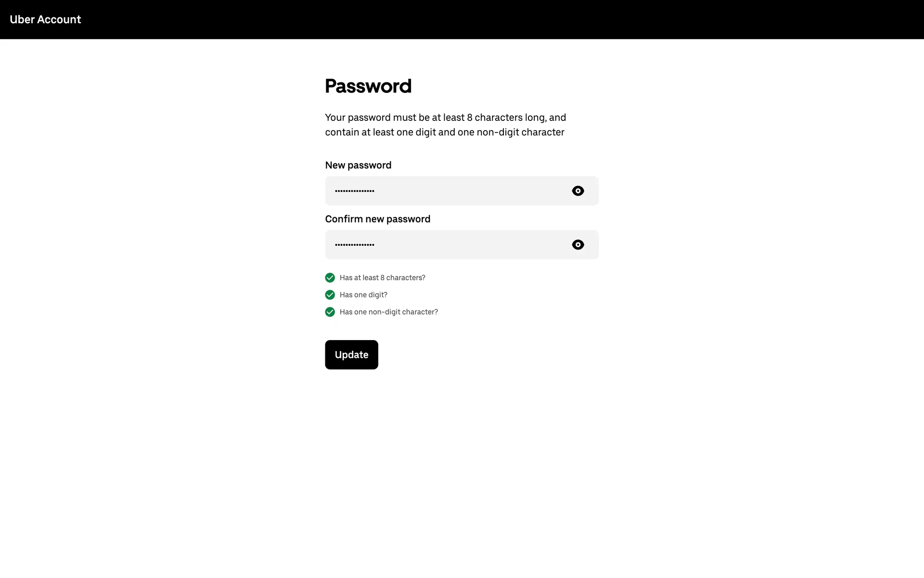Reveal the Confirm new password text
The width and height of the screenshot is (924, 578).
tap(577, 245)
